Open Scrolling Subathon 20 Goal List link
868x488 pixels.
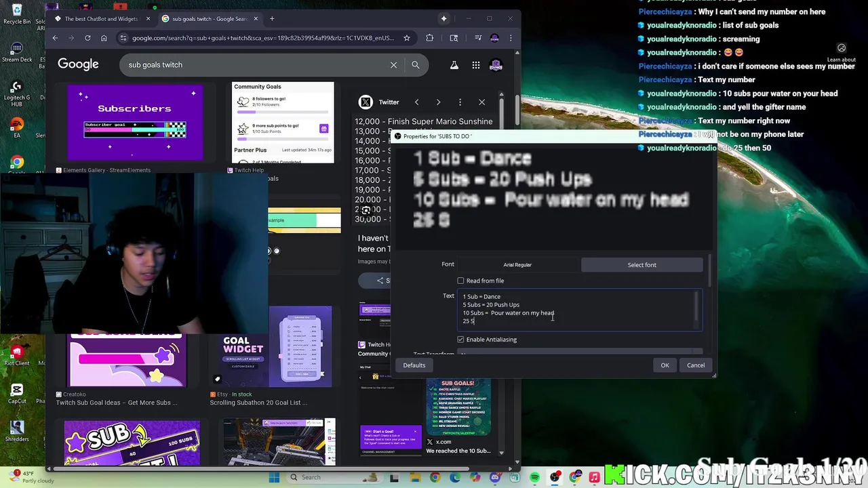(x=258, y=403)
